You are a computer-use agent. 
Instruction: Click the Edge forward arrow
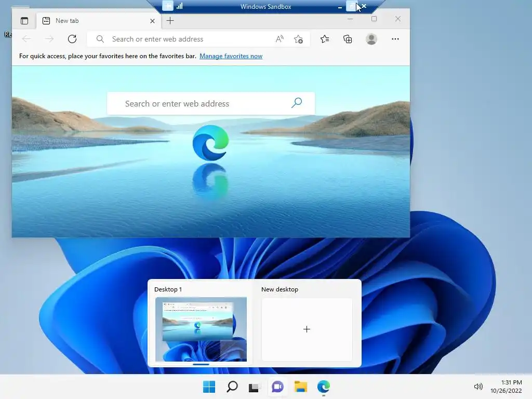(x=49, y=39)
